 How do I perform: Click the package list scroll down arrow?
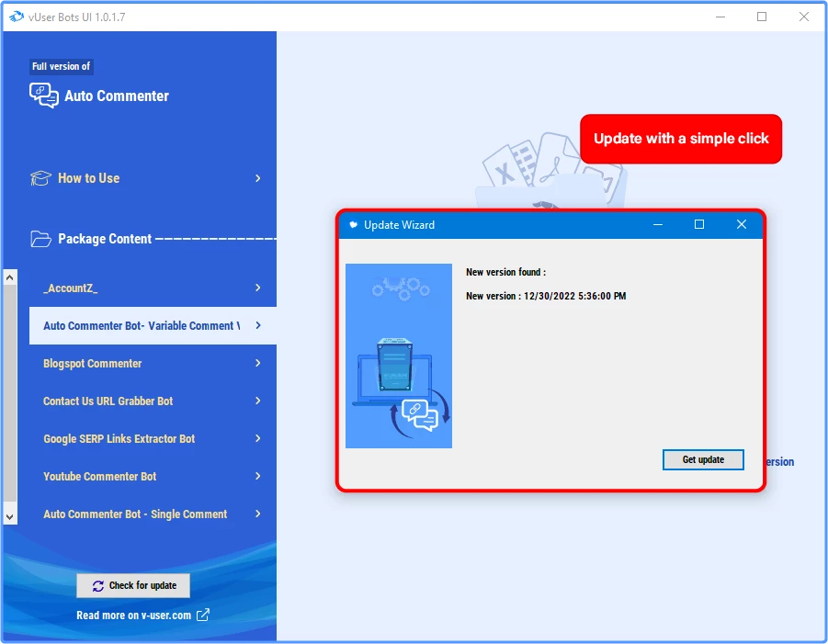[x=9, y=517]
